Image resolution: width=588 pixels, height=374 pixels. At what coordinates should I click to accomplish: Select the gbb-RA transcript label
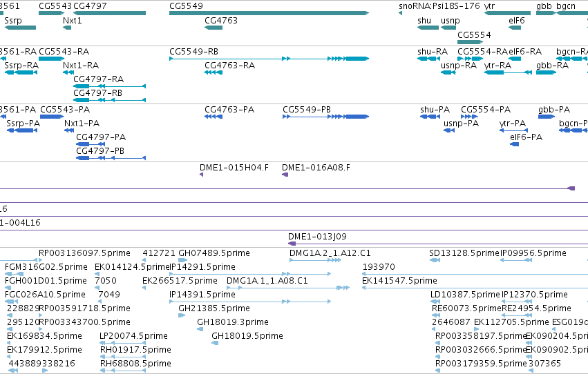pyautogui.click(x=552, y=65)
